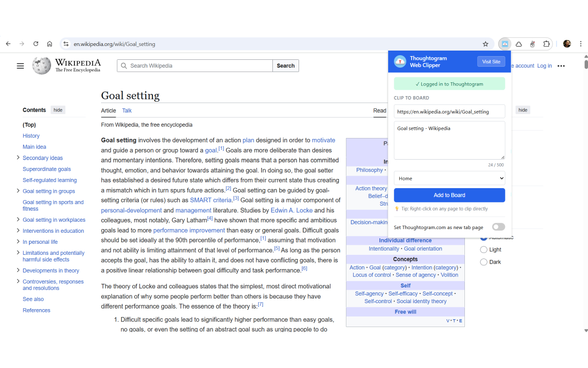The height and width of the screenshot is (368, 588).
Task: Open the Home board dropdown
Action: [449, 178]
